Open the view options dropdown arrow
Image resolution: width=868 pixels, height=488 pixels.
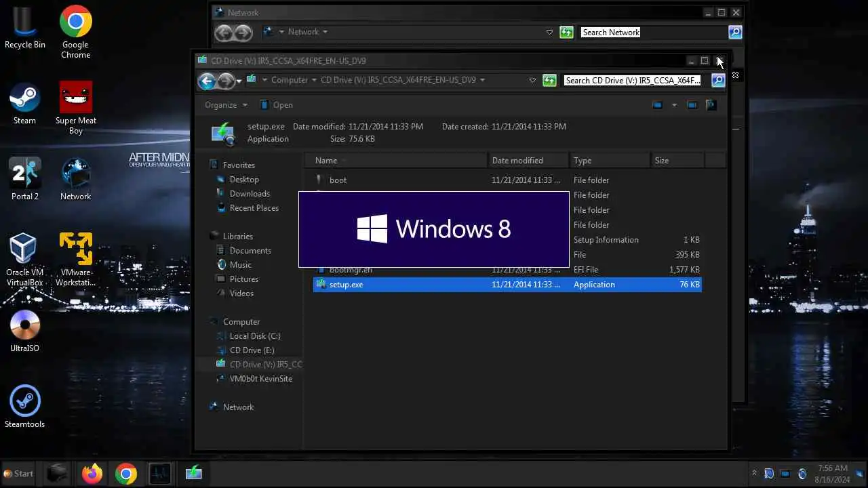pos(674,105)
